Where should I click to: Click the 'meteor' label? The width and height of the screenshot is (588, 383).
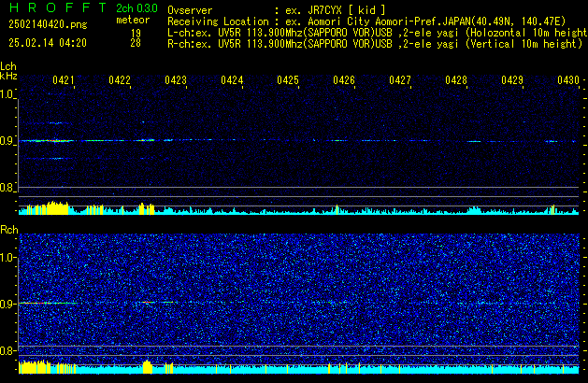pyautogui.click(x=133, y=20)
